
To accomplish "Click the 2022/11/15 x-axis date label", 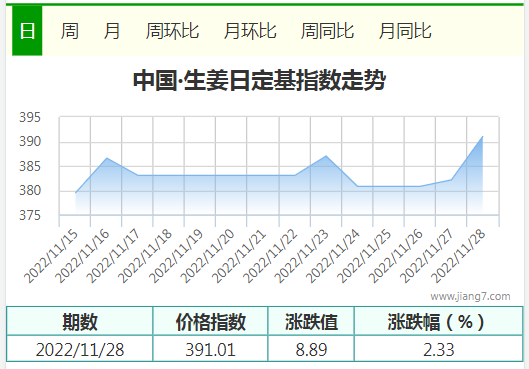I will click(51, 256).
